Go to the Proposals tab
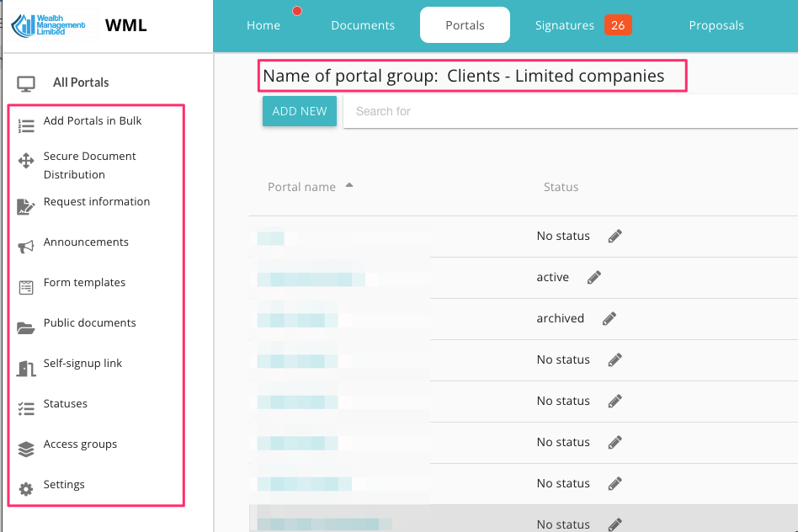The height and width of the screenshot is (532, 798). coord(716,25)
